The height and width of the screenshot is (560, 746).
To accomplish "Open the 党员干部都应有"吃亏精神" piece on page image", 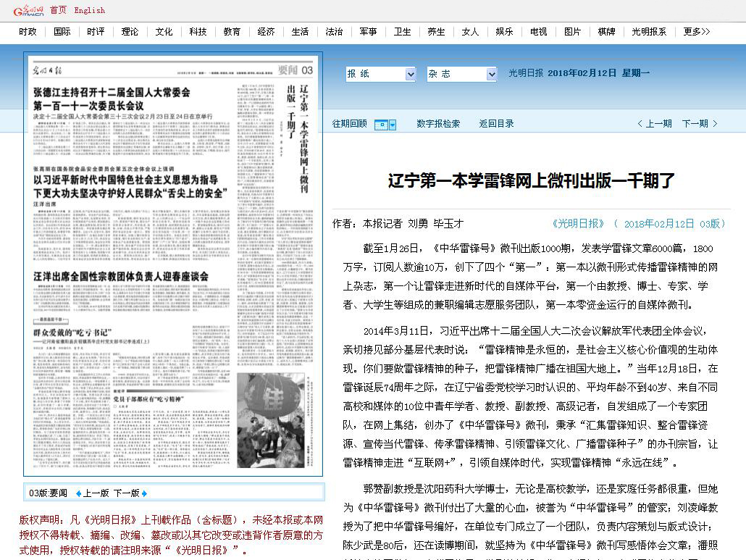I will point(148,398).
